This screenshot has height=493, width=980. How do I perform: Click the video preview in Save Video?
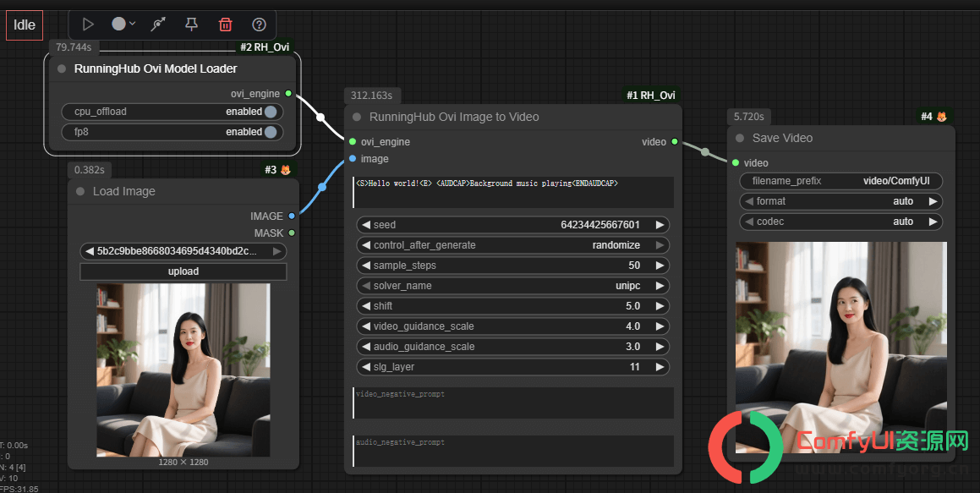841,348
